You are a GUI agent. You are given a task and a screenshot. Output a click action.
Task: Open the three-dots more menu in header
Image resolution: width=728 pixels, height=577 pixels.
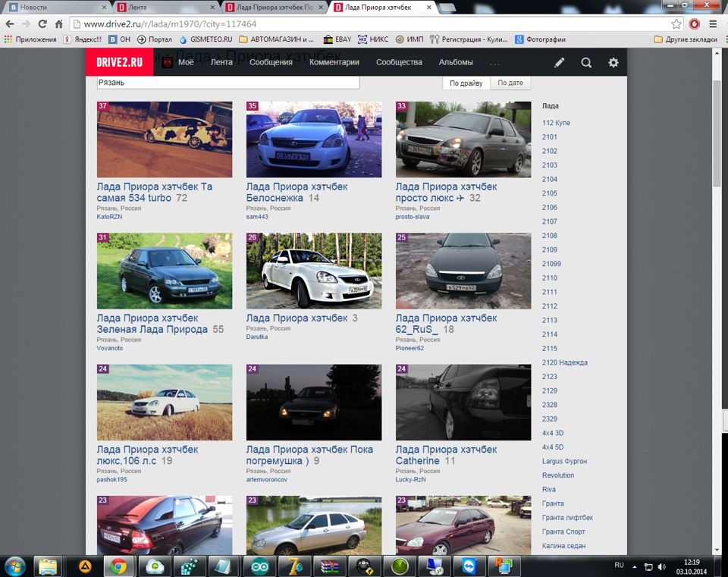pos(495,64)
